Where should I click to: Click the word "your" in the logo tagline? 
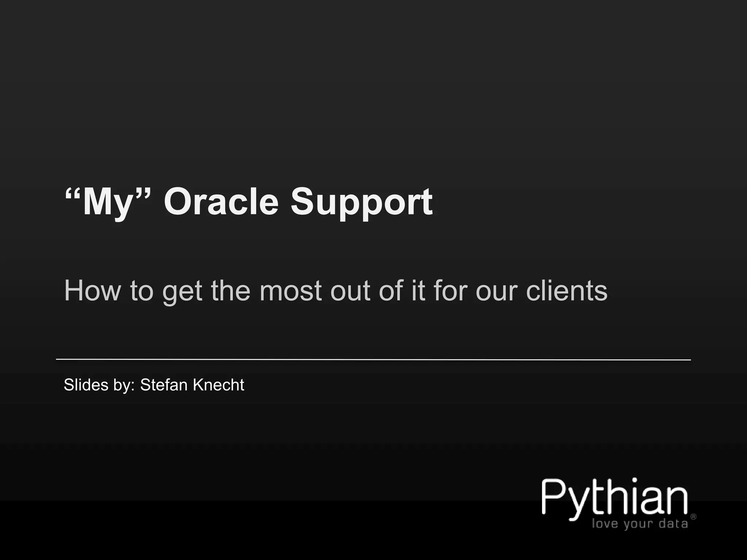coord(638,525)
